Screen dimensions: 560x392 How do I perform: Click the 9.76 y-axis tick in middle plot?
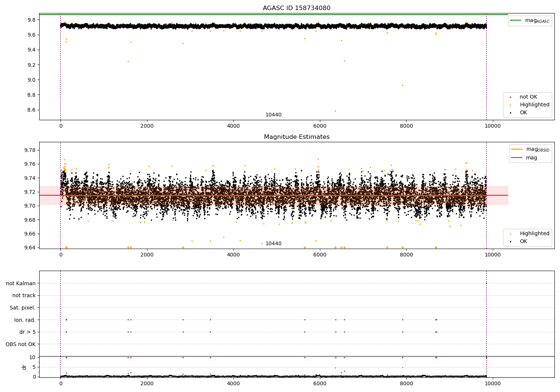coord(30,164)
